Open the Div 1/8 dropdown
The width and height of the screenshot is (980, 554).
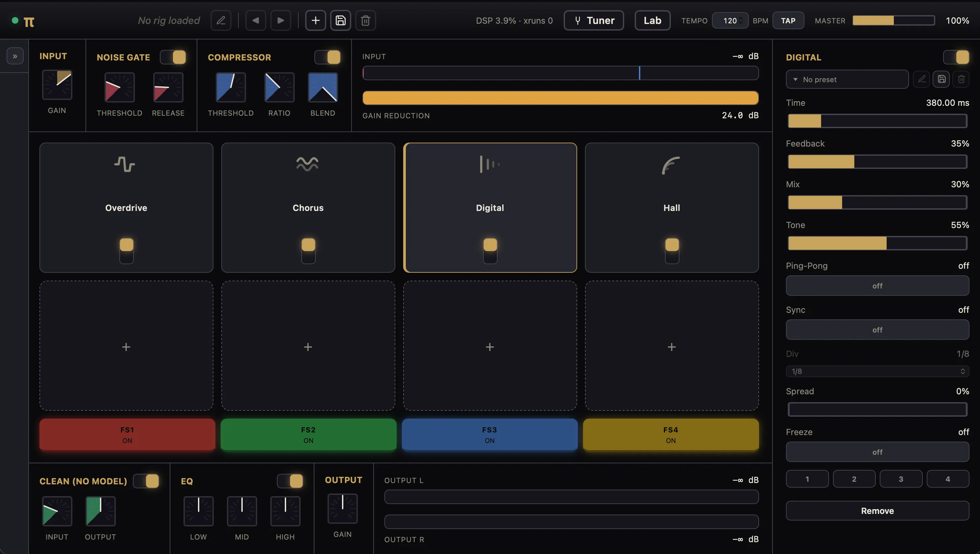point(877,371)
